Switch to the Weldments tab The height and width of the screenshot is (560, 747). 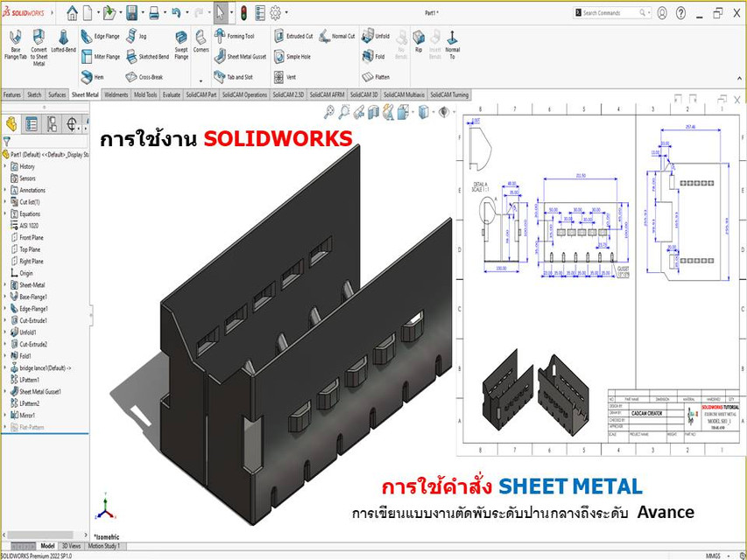[x=116, y=94]
